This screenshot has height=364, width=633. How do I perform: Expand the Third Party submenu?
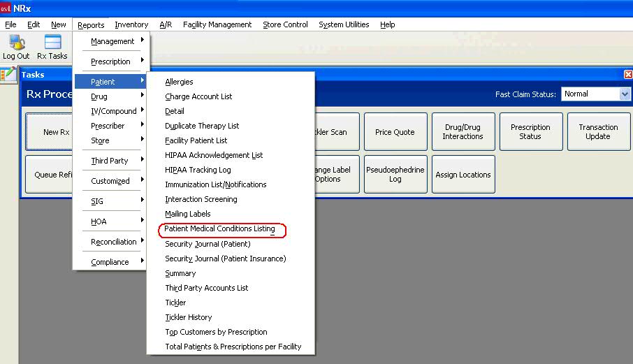coord(111,161)
